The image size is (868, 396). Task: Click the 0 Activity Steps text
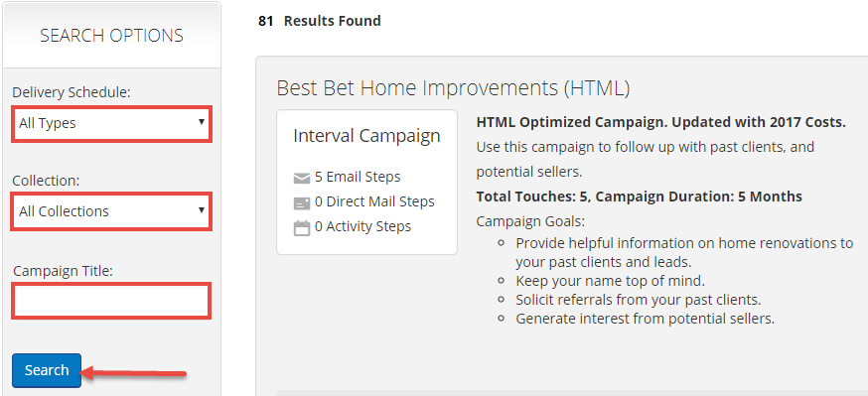tap(363, 226)
